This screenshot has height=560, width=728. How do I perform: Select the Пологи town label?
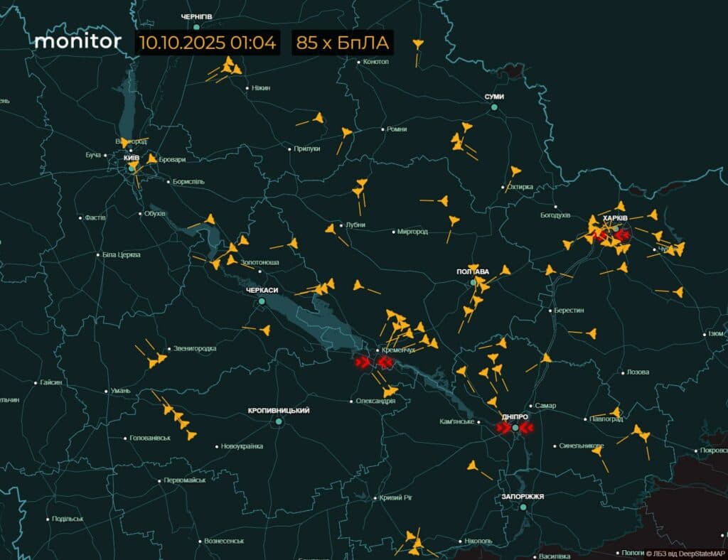632,553
